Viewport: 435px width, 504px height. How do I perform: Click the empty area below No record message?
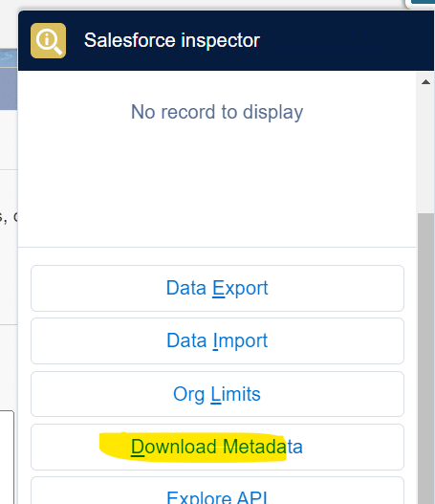pyautogui.click(x=217, y=184)
